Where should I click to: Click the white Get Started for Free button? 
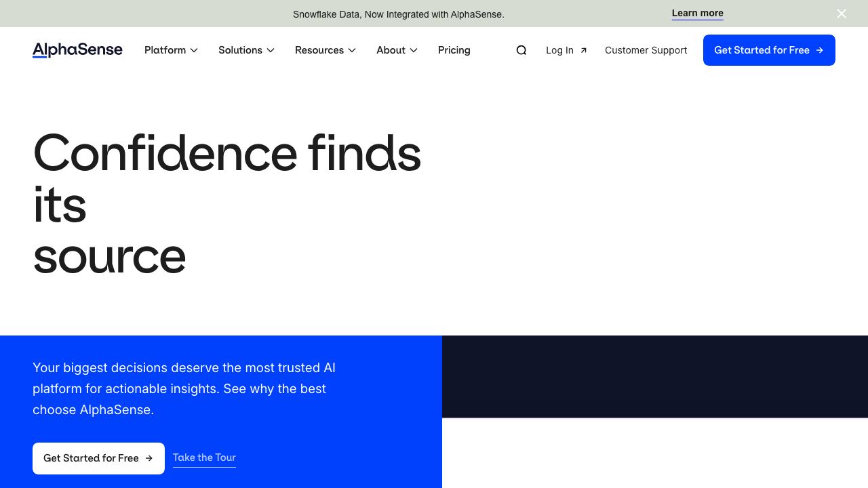pos(98,458)
